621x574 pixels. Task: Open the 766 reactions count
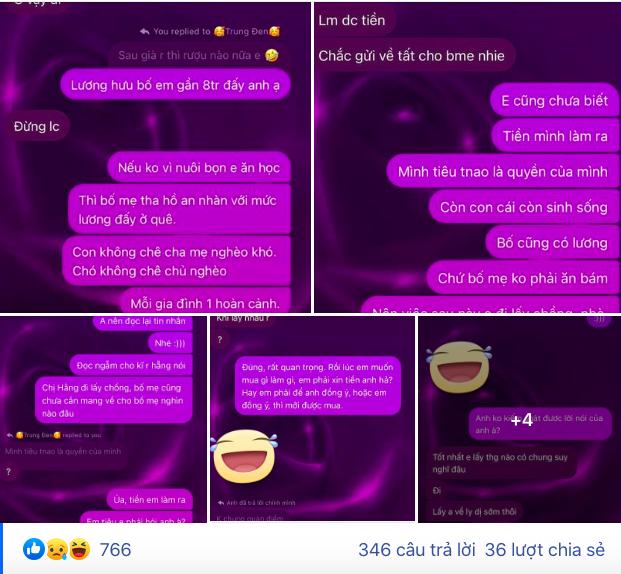115,549
